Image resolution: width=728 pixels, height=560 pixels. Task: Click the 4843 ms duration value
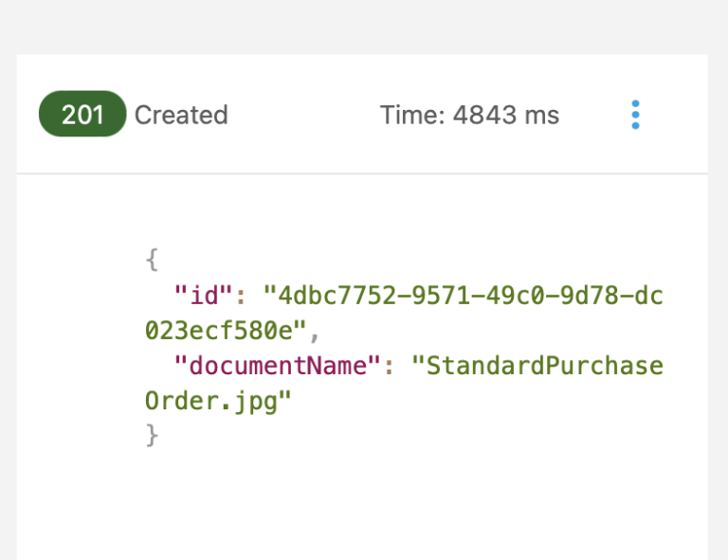[506, 116]
